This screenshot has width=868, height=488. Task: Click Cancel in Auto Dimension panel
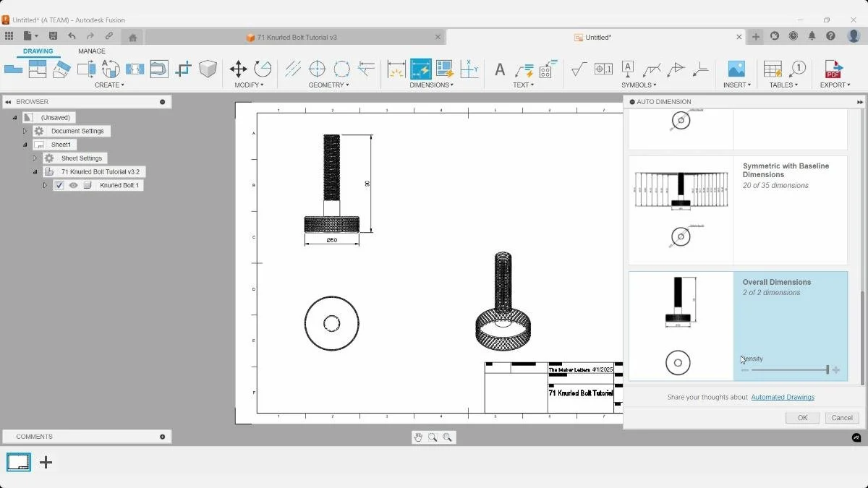(x=842, y=418)
